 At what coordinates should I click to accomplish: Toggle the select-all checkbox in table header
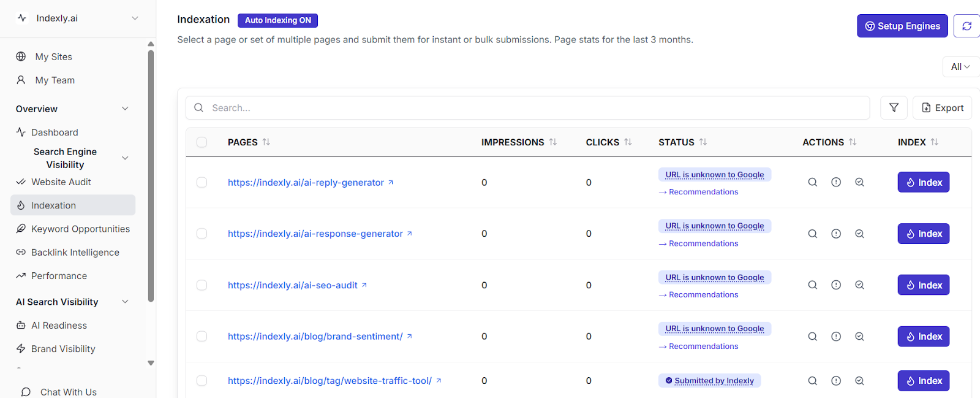pos(202,142)
